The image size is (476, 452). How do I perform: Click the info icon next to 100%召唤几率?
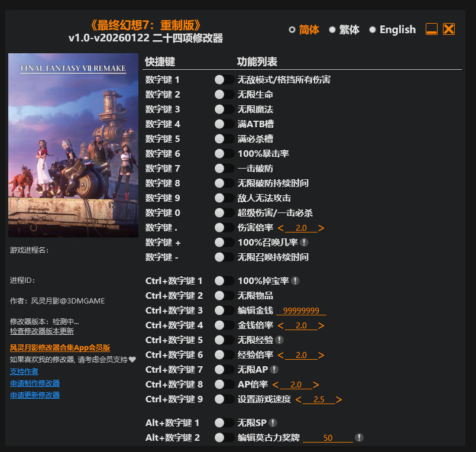[304, 243]
